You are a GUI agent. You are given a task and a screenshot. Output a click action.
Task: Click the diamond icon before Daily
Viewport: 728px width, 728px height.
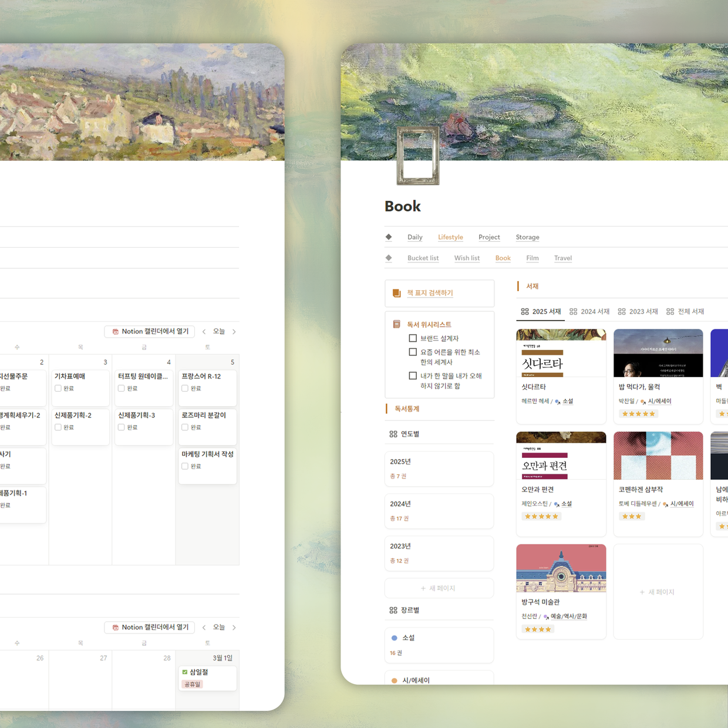pyautogui.click(x=389, y=237)
